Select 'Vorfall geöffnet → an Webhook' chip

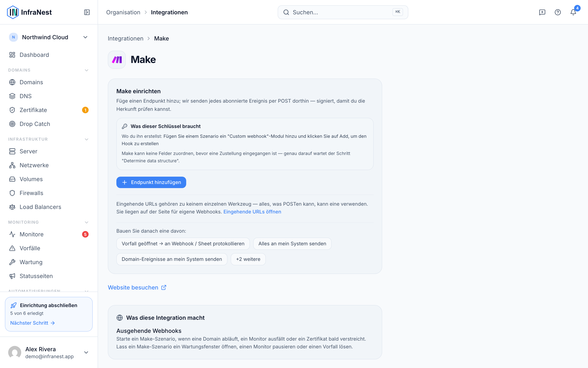(183, 244)
